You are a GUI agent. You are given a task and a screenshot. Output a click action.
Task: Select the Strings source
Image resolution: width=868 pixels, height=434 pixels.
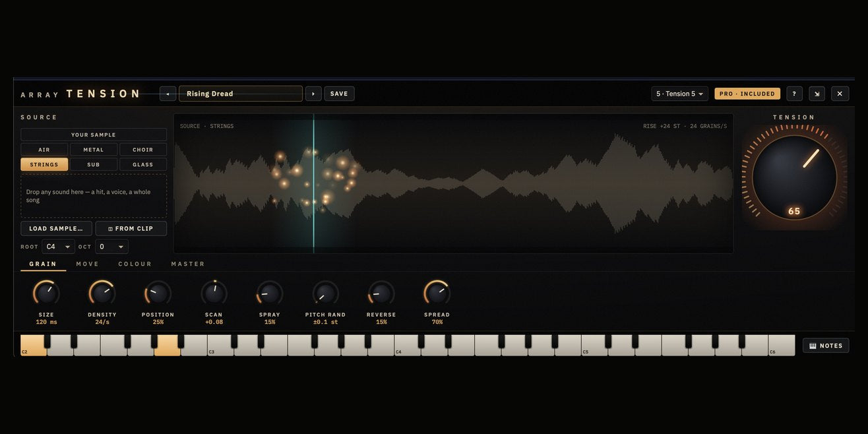[x=44, y=165]
